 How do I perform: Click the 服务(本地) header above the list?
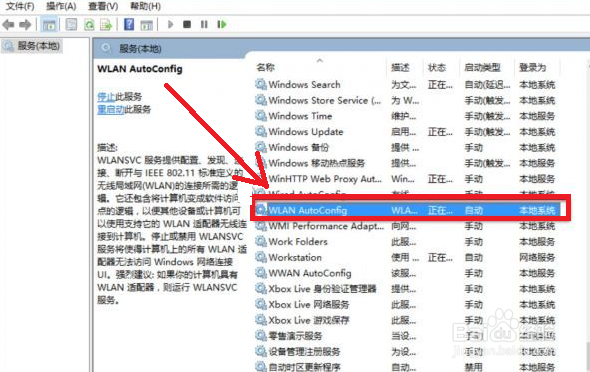pos(140,49)
